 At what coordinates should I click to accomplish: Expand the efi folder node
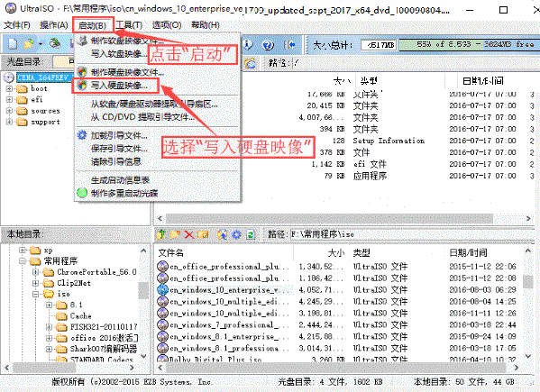click(9, 100)
